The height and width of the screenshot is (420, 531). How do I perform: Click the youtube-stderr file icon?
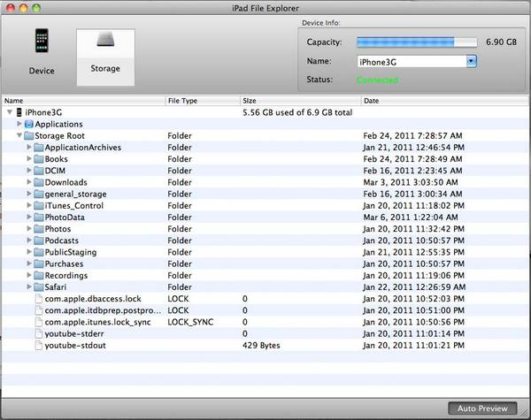coord(39,333)
